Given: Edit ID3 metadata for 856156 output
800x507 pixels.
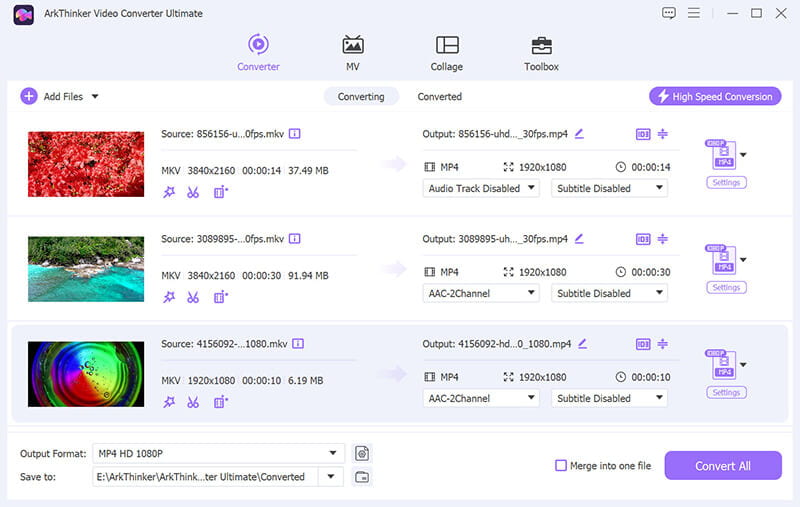Looking at the screenshot, I should tap(643, 134).
